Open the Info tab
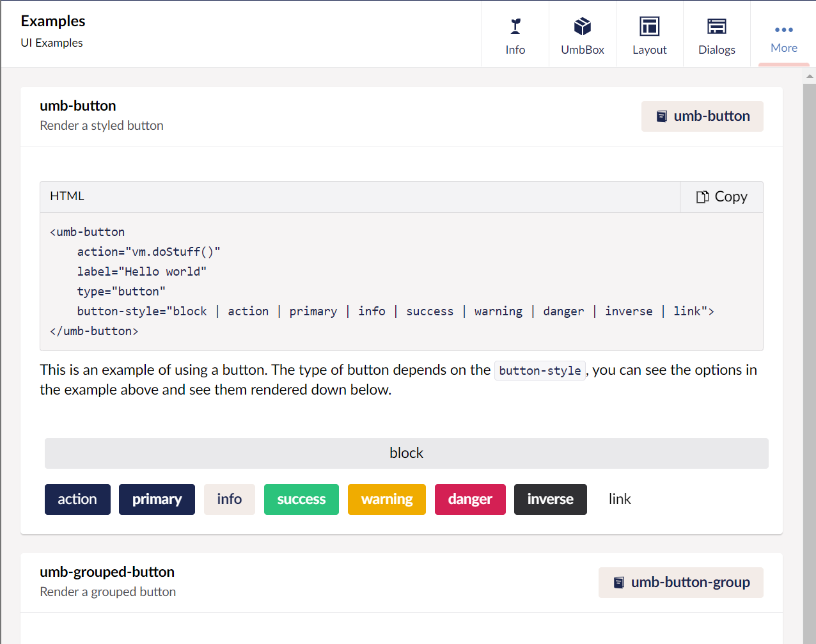The width and height of the screenshot is (816, 644). coord(515,35)
